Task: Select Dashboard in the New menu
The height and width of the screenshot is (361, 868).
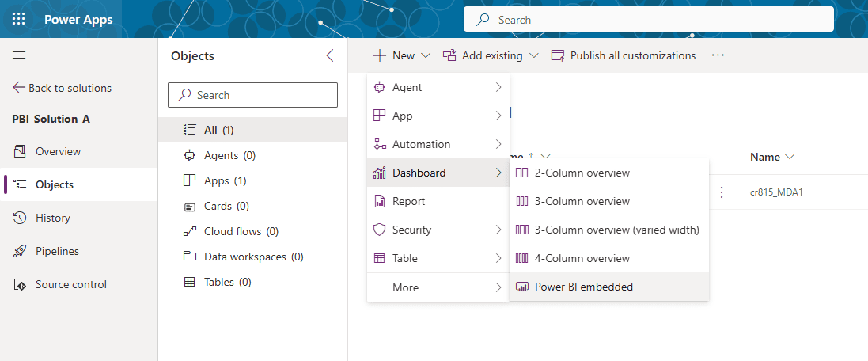Action: (x=438, y=173)
